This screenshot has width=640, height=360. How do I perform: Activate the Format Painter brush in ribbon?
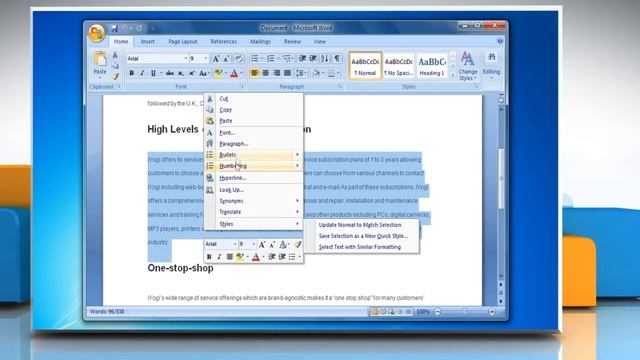click(116, 76)
